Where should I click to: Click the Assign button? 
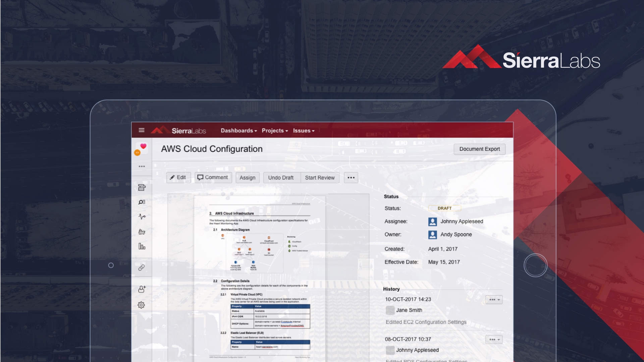248,178
